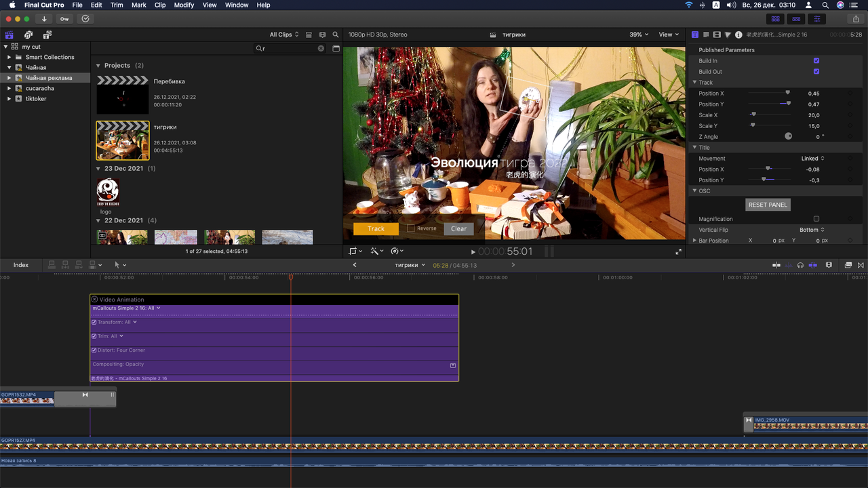The width and height of the screenshot is (868, 488).
Task: Click the timeline Index button
Action: 21,265
